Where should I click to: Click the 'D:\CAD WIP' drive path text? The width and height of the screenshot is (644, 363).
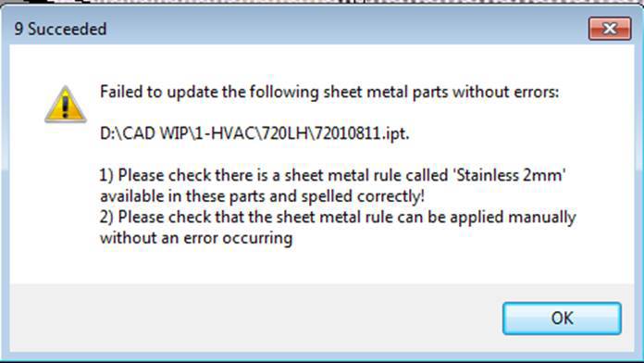[x=143, y=133]
